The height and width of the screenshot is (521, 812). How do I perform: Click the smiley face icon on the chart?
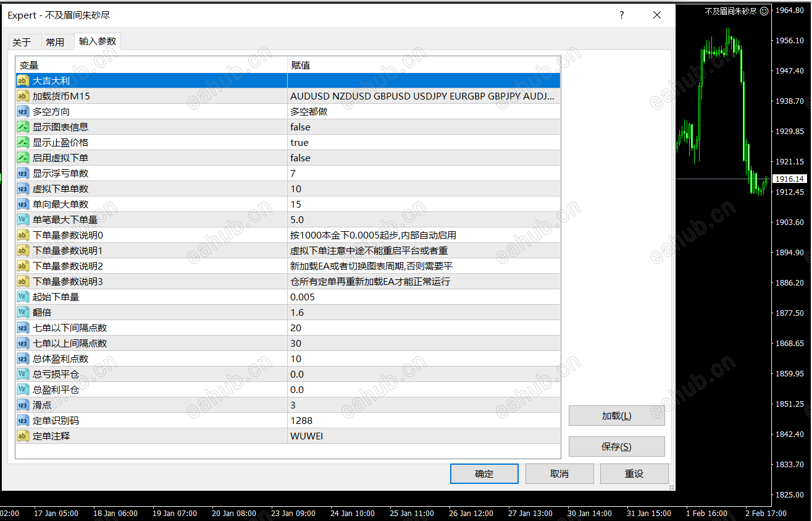click(764, 11)
